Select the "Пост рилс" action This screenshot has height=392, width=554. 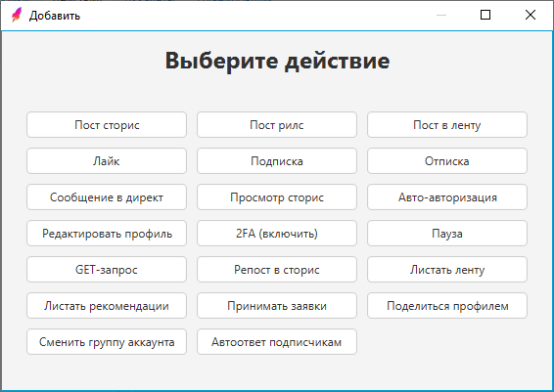pyautogui.click(x=277, y=125)
